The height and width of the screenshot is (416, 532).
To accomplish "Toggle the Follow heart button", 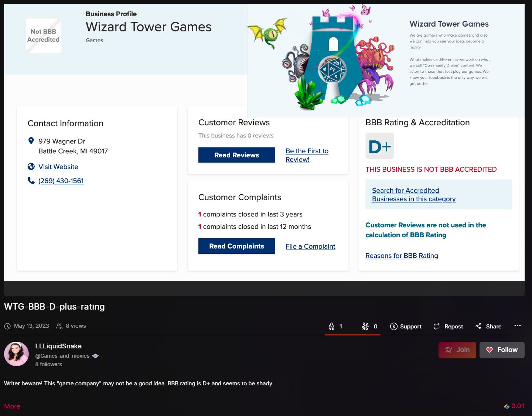I will (x=502, y=350).
